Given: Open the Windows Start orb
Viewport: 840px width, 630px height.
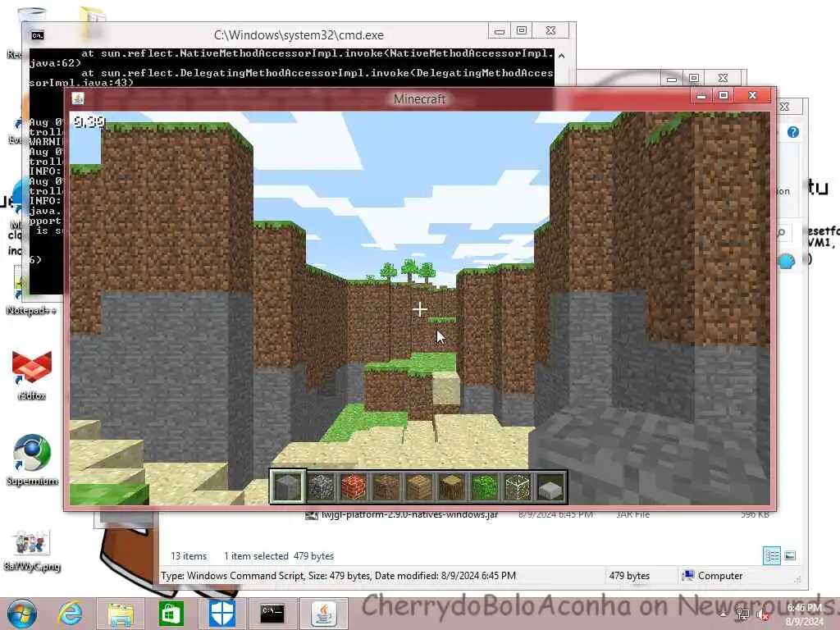Looking at the screenshot, I should [22, 614].
